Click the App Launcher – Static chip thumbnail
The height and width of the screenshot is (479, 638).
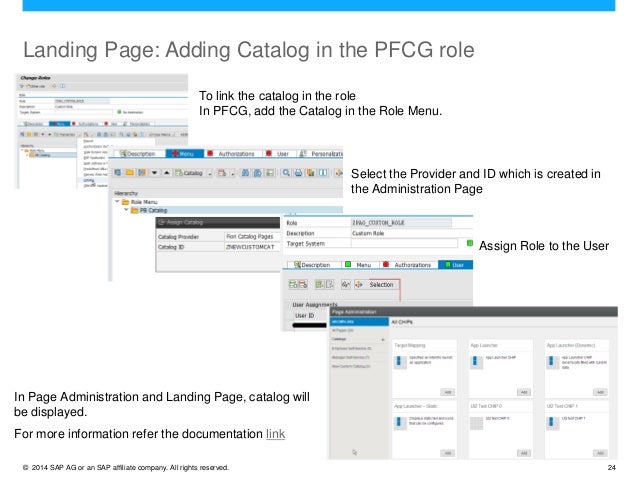400,423
